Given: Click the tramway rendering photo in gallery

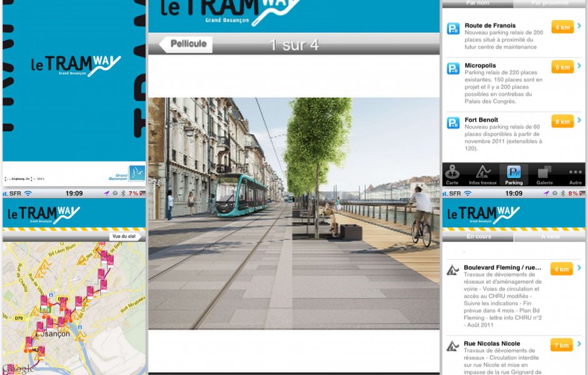Looking at the screenshot, I should [293, 214].
